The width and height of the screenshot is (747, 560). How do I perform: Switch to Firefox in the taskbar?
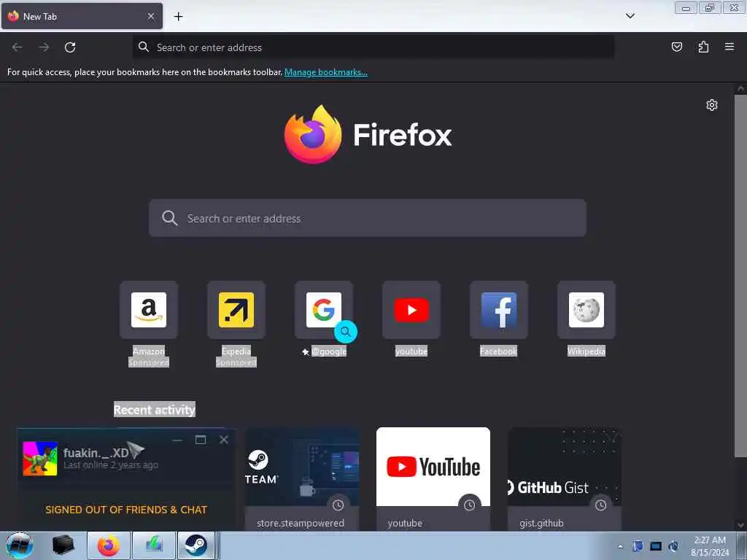(x=109, y=545)
